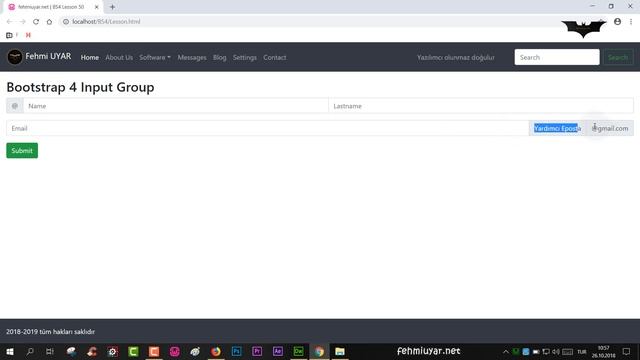Expand the Software dropdown in navbar
640x360 pixels.
point(155,58)
